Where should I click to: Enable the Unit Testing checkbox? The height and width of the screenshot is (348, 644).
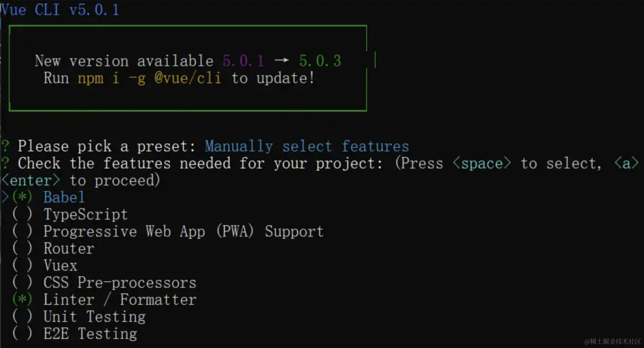pyautogui.click(x=22, y=316)
